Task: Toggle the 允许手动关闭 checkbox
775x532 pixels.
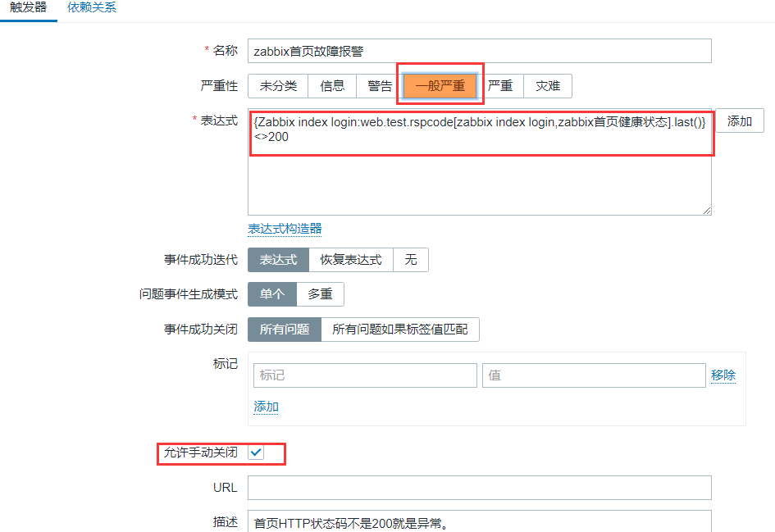Action: 256,452
